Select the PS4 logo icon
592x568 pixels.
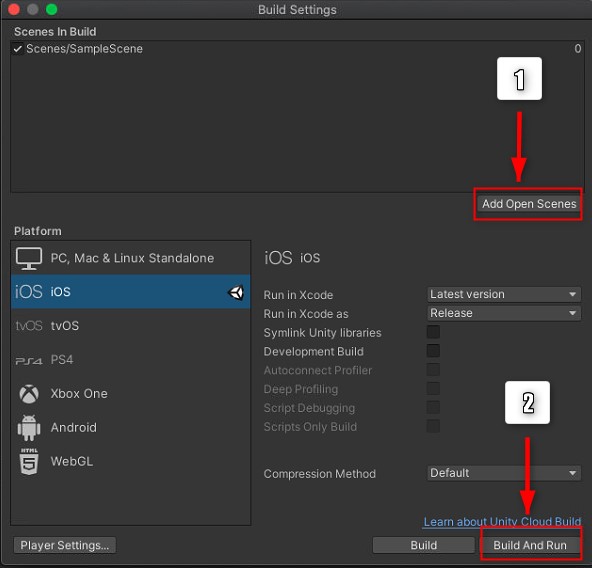click(29, 361)
